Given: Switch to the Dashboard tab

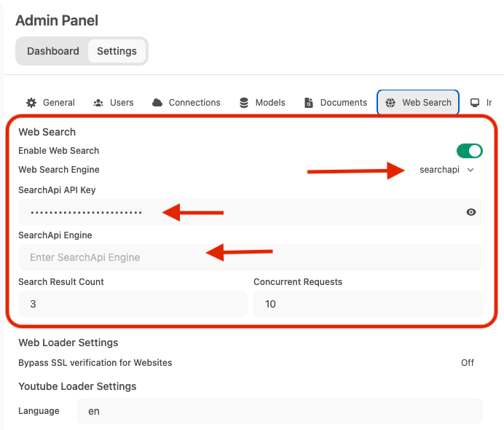Looking at the screenshot, I should point(53,51).
